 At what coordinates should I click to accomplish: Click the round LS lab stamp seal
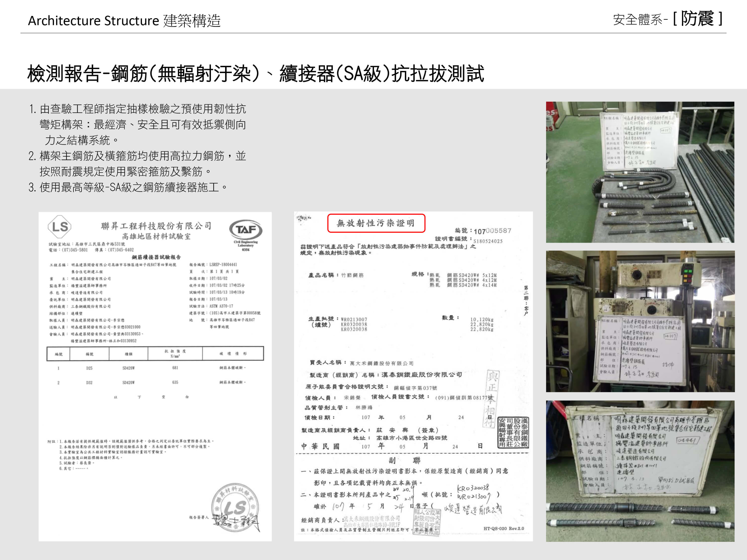tap(235, 507)
